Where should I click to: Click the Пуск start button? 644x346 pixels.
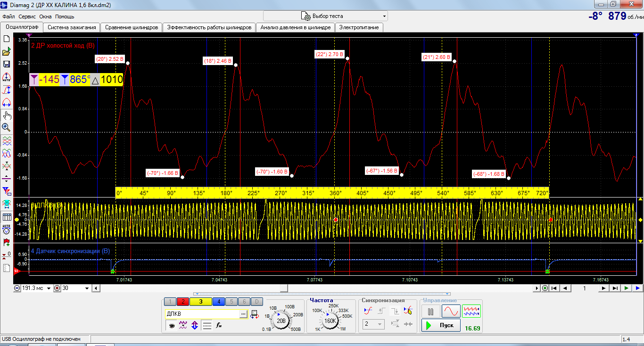point(441,325)
